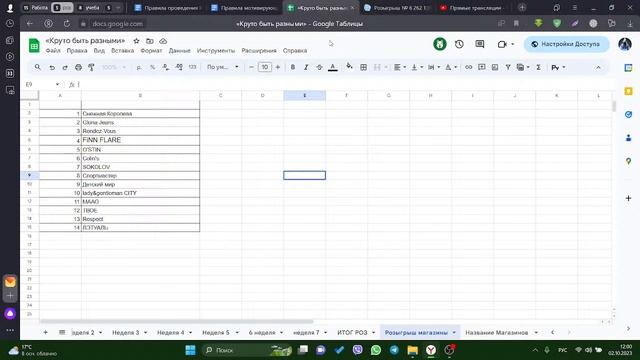
Task: Switch to Название Магазинов sheet tab
Action: tap(497, 333)
